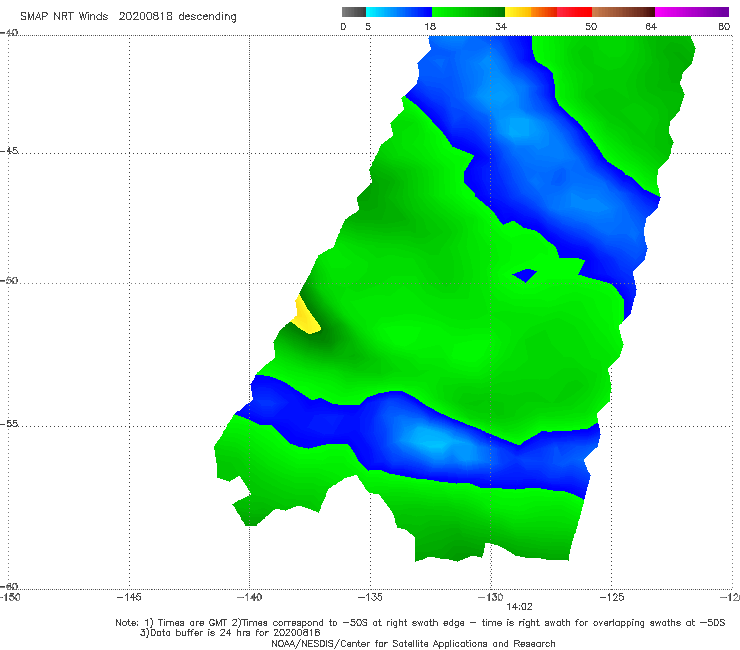Click the title 'SMAP NRT Winds 20200818 descending'

point(128,16)
